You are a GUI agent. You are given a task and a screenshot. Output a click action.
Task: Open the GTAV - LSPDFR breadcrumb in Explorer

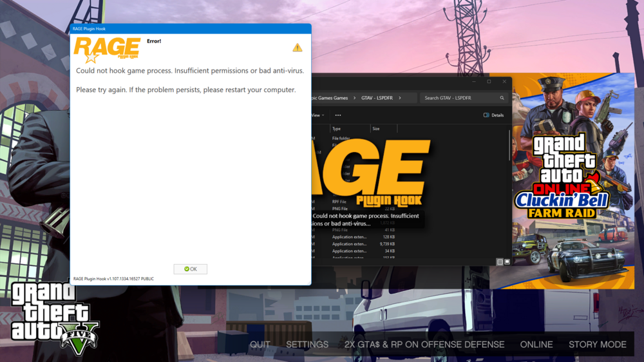(377, 98)
